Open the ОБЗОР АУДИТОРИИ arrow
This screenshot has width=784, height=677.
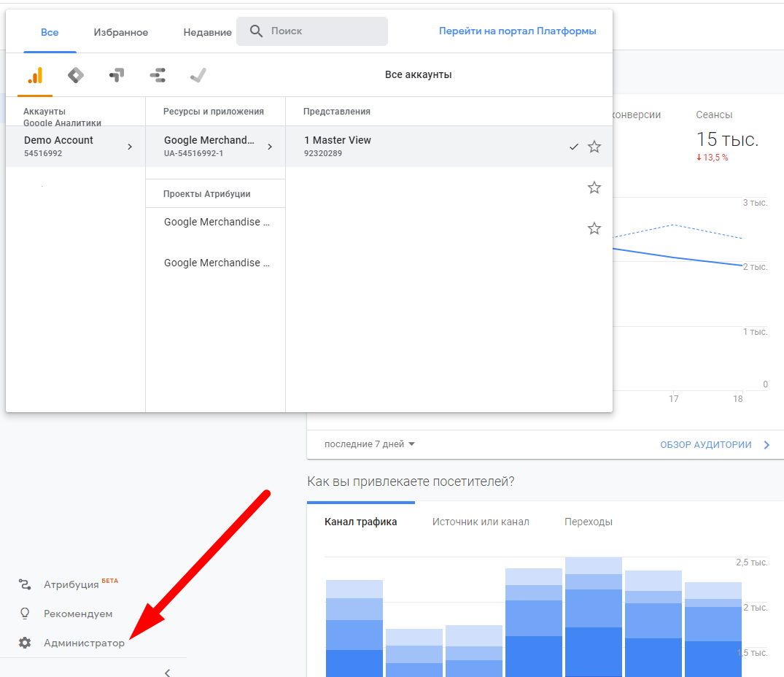coord(766,444)
